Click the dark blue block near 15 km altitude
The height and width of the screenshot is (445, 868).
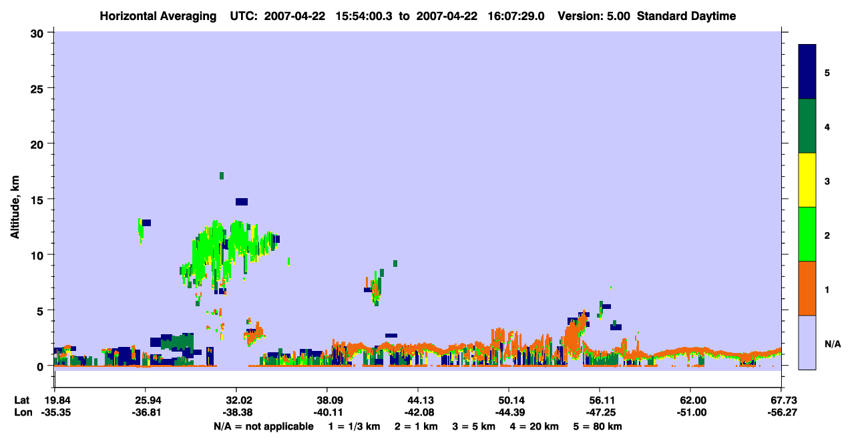coord(241,201)
